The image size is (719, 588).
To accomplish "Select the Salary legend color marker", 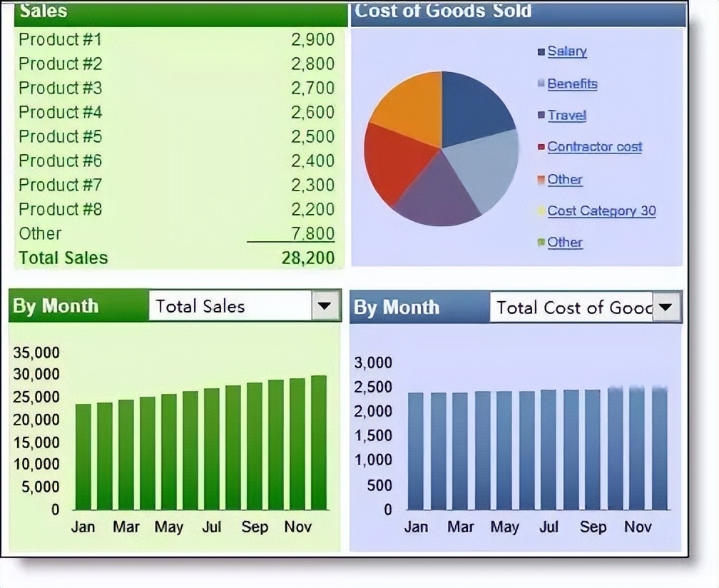I will coord(541,52).
